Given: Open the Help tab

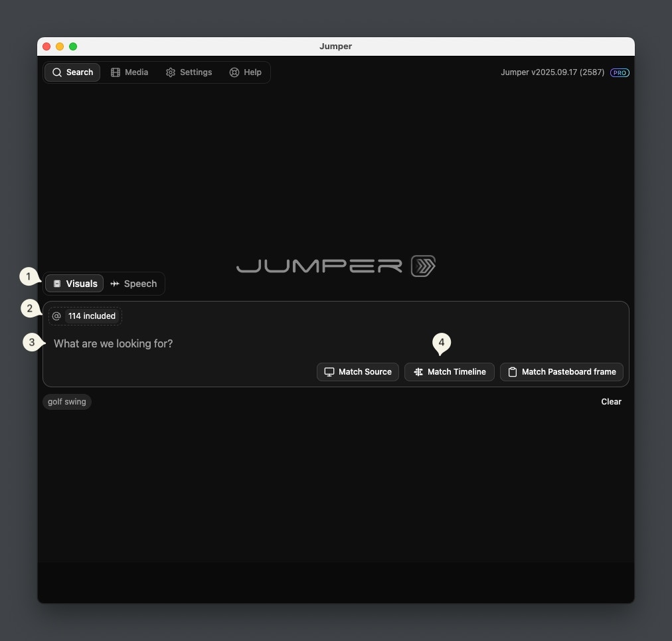Looking at the screenshot, I should point(246,72).
